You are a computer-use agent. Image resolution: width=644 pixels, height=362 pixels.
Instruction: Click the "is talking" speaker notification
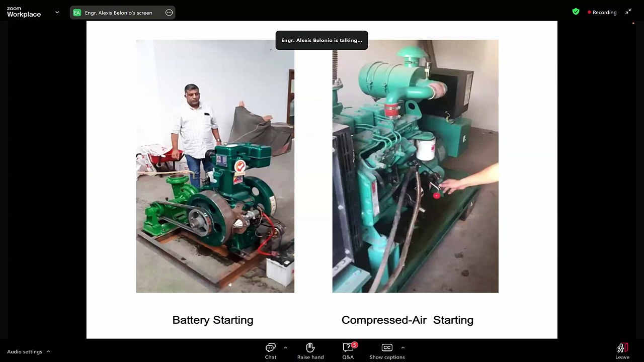(321, 40)
